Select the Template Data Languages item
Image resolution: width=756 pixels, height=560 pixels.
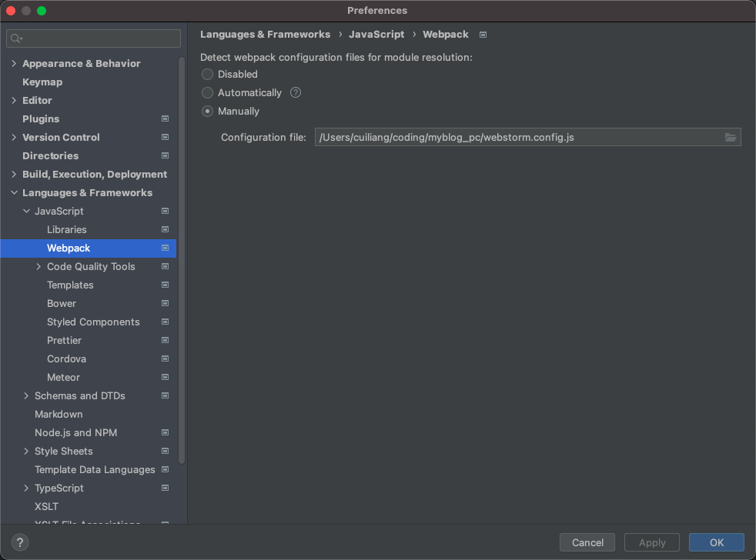click(x=95, y=469)
